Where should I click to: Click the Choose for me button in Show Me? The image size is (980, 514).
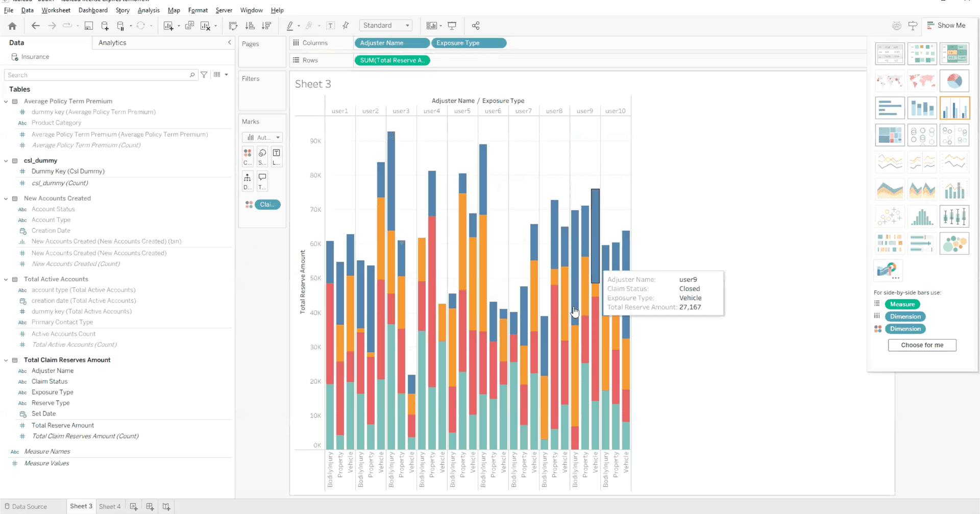(x=922, y=345)
